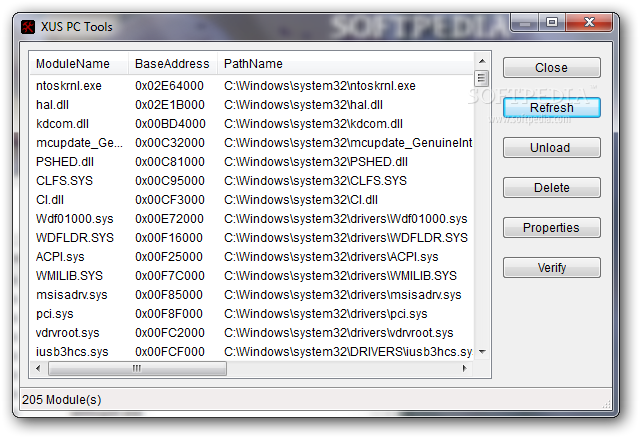Click path ending in drivers\vdrvroot.sys

pyautogui.click(x=339, y=333)
